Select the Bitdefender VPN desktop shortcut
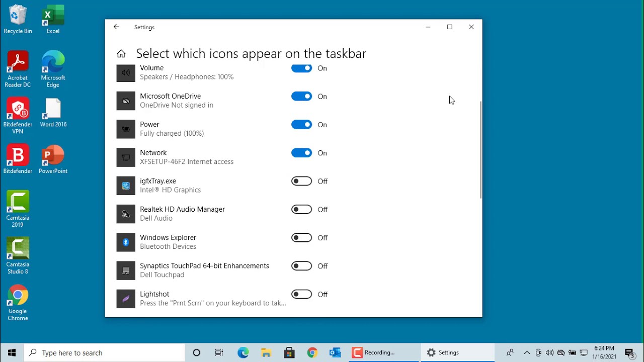The height and width of the screenshot is (362, 644). (18, 116)
